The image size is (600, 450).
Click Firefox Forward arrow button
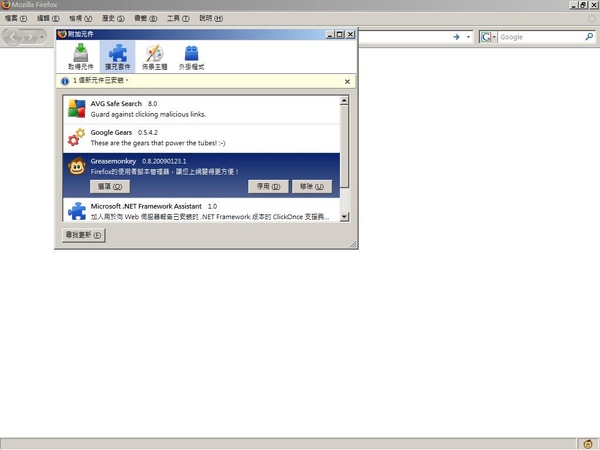[x=30, y=37]
